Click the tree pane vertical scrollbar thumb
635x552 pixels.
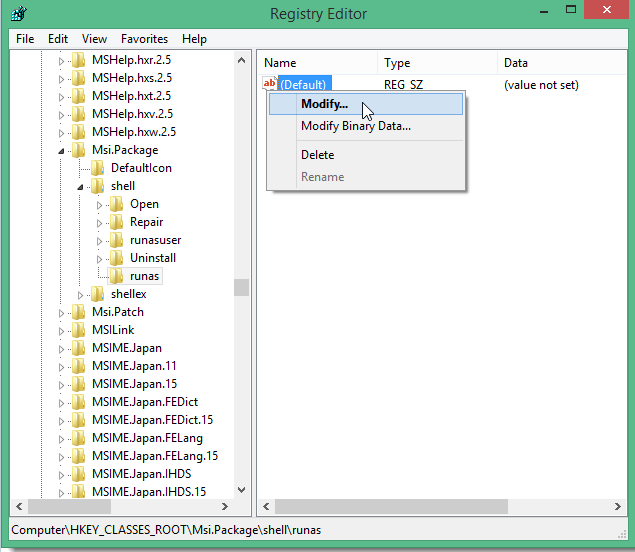point(241,288)
